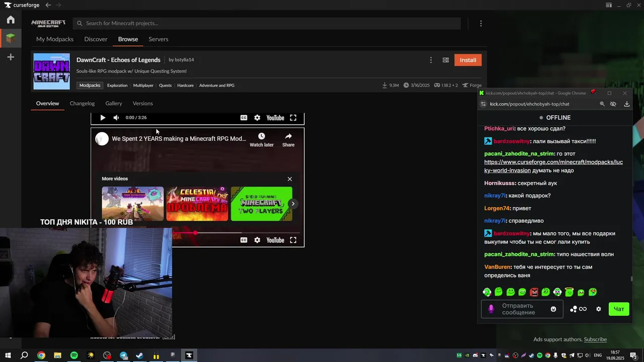Mute the upper YouTube video volume
Screen dimensions: 644x362
point(116,118)
